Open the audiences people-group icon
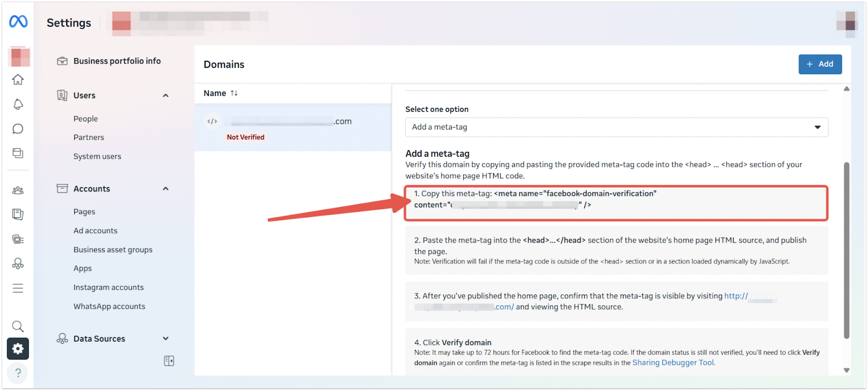The width and height of the screenshot is (868, 391). [x=18, y=190]
